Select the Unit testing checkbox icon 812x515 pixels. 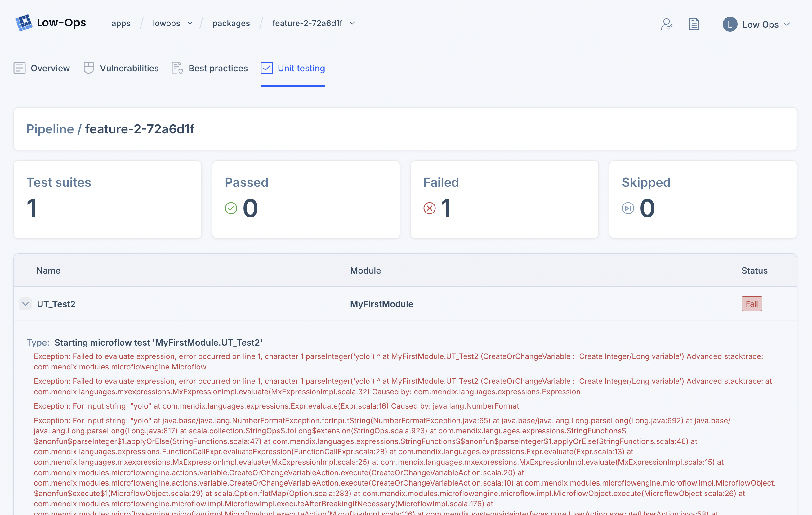click(266, 68)
